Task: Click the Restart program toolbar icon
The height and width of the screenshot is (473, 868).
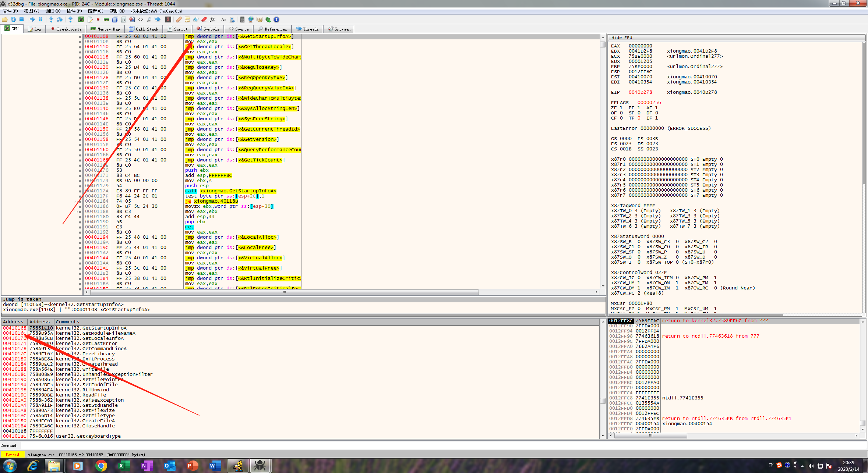Action: pyautogui.click(x=13, y=19)
